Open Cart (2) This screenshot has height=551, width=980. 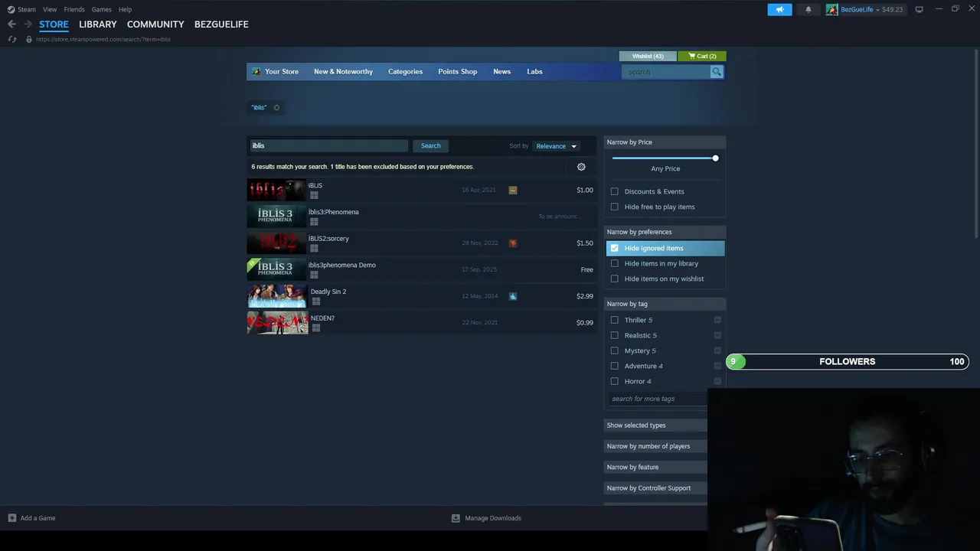[x=702, y=56]
